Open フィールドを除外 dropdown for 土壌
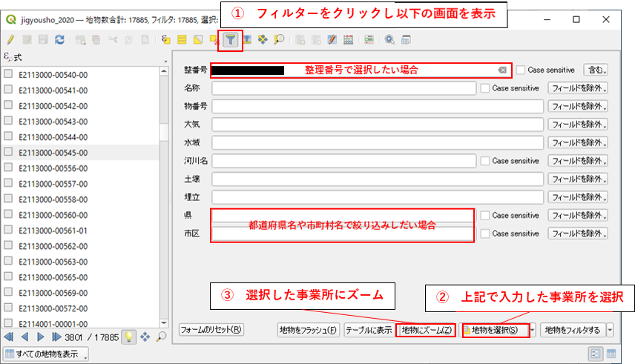 [578, 179]
